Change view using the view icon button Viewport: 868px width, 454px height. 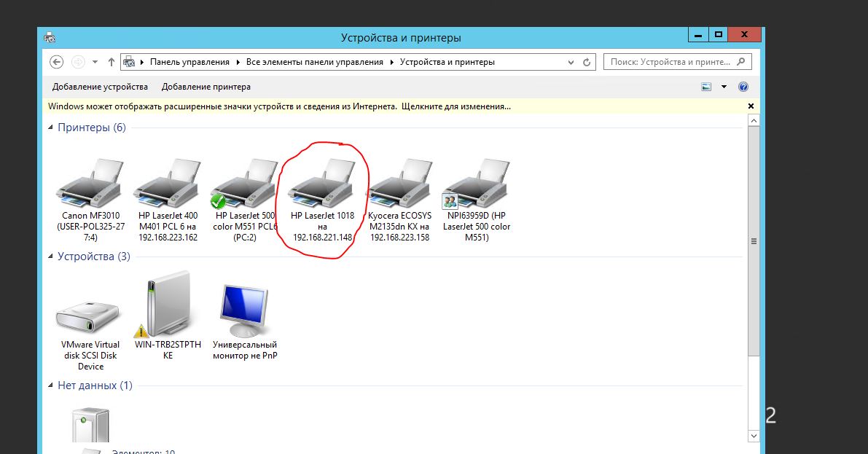click(x=706, y=87)
